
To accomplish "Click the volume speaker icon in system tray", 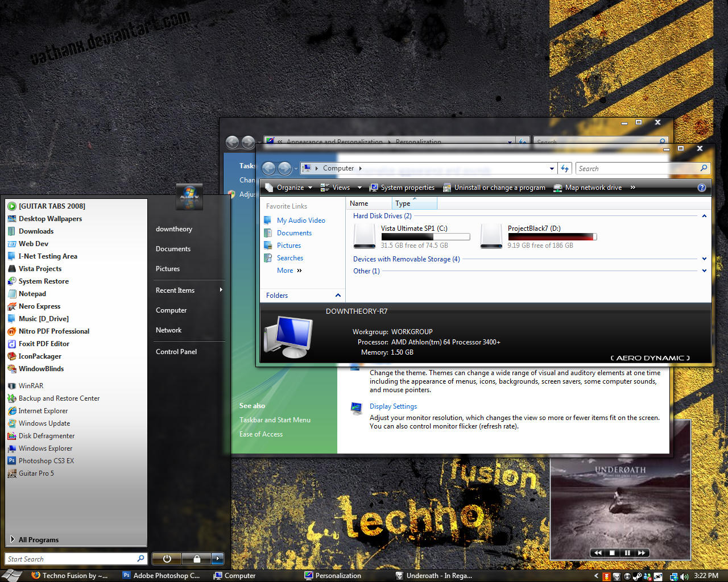I will [x=684, y=576].
